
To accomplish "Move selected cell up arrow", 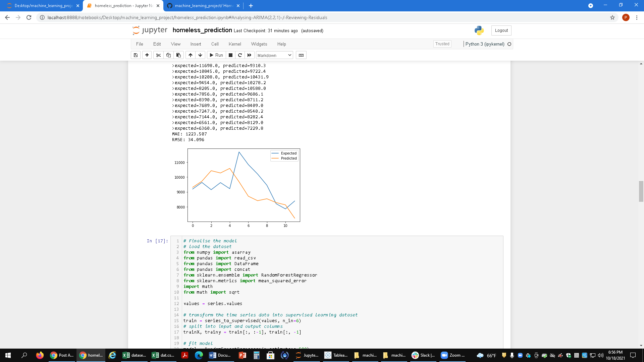I will [190, 55].
